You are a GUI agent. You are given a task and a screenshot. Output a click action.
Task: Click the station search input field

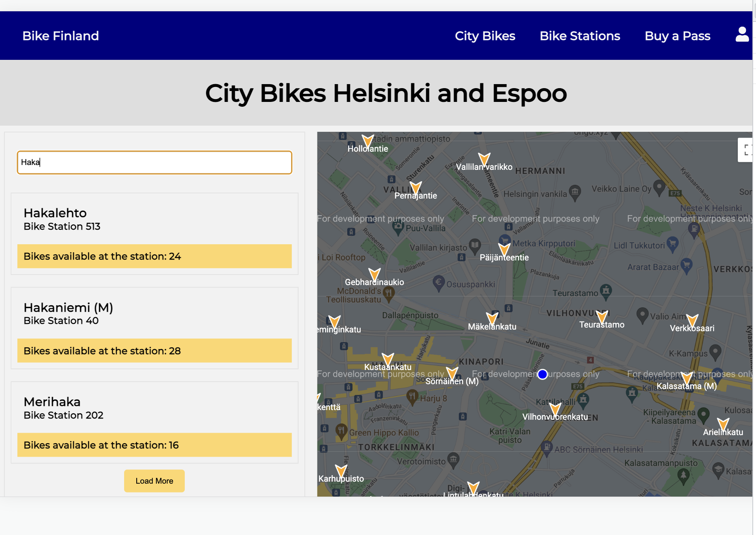click(x=154, y=162)
